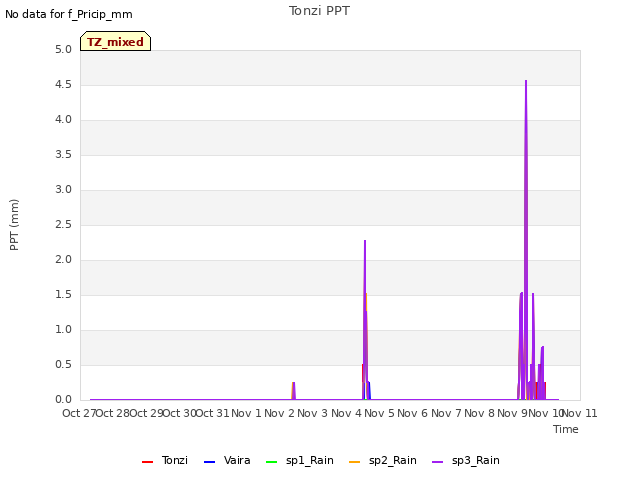This screenshot has height=480, width=640.
Task: Click the 0.0 y-axis tick label
Action: (63, 399)
